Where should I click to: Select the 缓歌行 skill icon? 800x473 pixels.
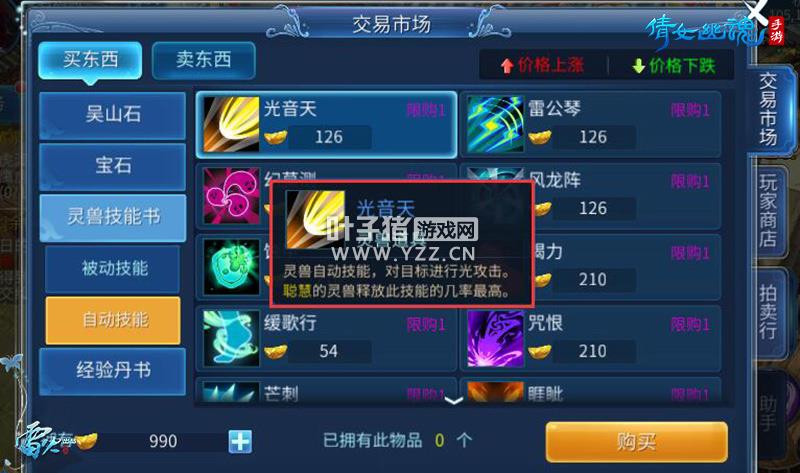[x=231, y=338]
